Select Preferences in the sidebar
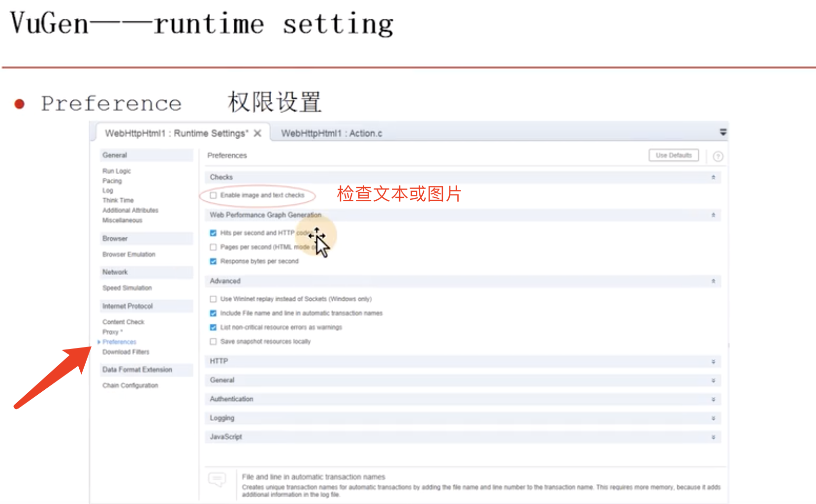Viewport: 816px width, 504px height. coord(120,342)
